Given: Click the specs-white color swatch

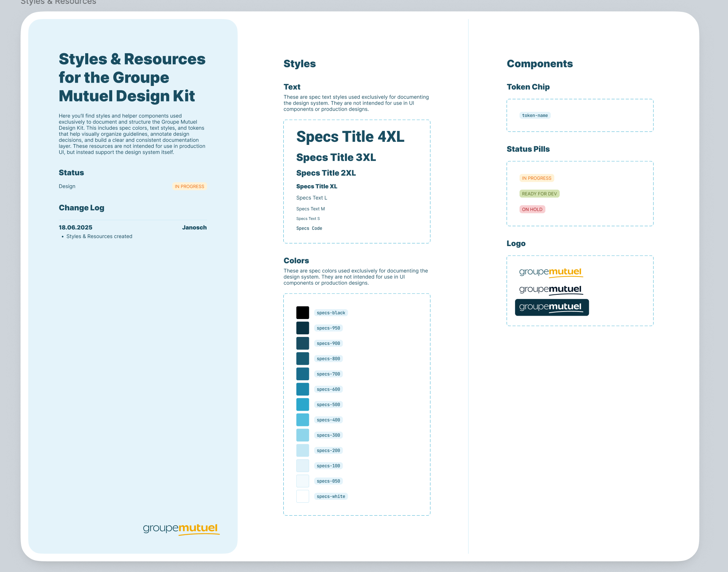Looking at the screenshot, I should [x=302, y=496].
